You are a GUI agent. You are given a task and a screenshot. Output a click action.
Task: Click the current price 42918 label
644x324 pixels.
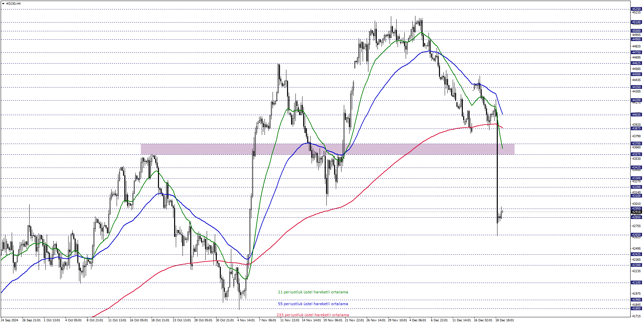click(636, 212)
